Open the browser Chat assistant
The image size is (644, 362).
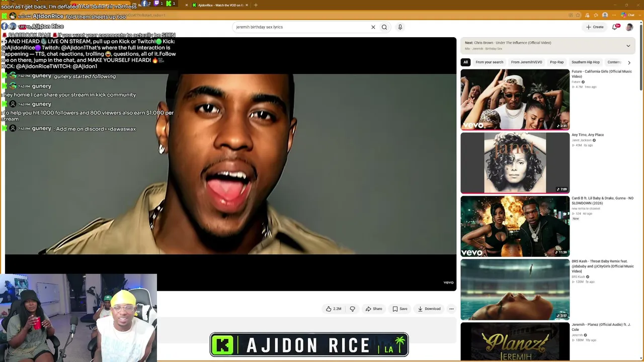[628, 15]
